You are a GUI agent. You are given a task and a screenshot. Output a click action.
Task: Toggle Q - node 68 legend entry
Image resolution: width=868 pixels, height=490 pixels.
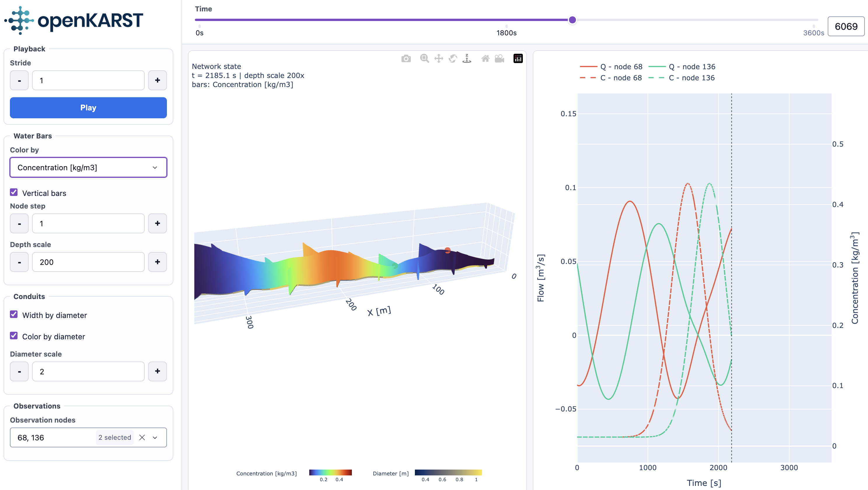click(611, 67)
